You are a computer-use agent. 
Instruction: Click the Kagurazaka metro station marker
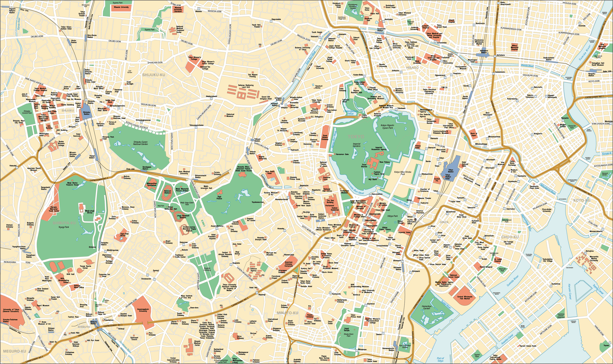(271, 21)
